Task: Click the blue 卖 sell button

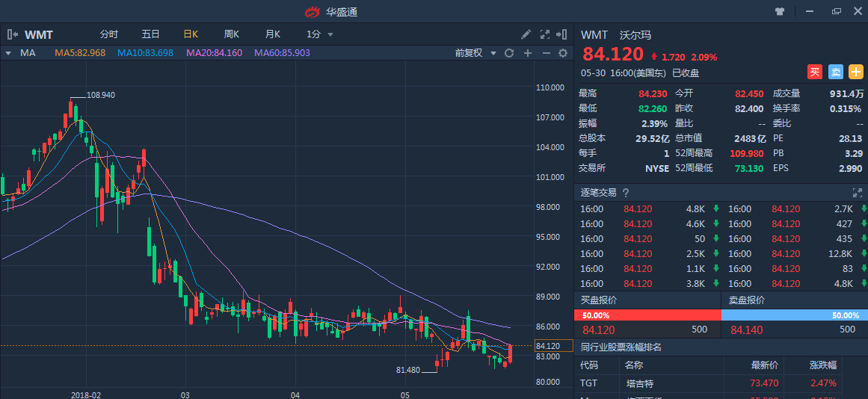Action: [x=835, y=72]
